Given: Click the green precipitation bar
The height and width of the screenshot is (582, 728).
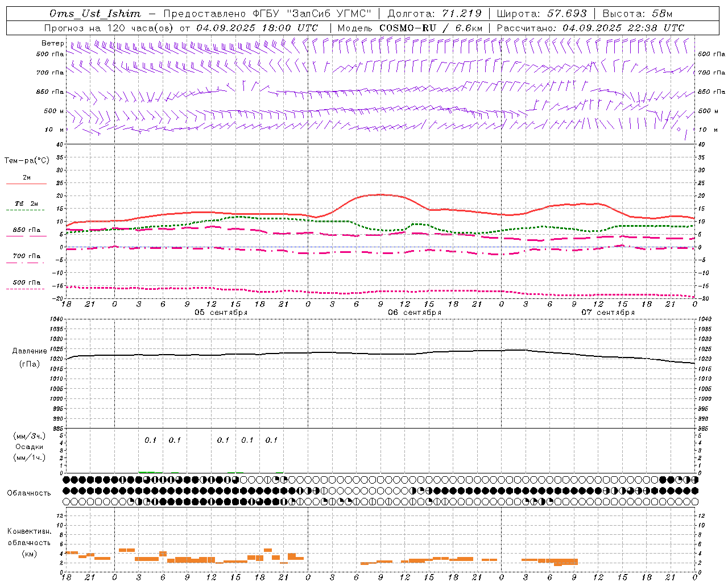Looking at the screenshot, I should click(x=147, y=472).
